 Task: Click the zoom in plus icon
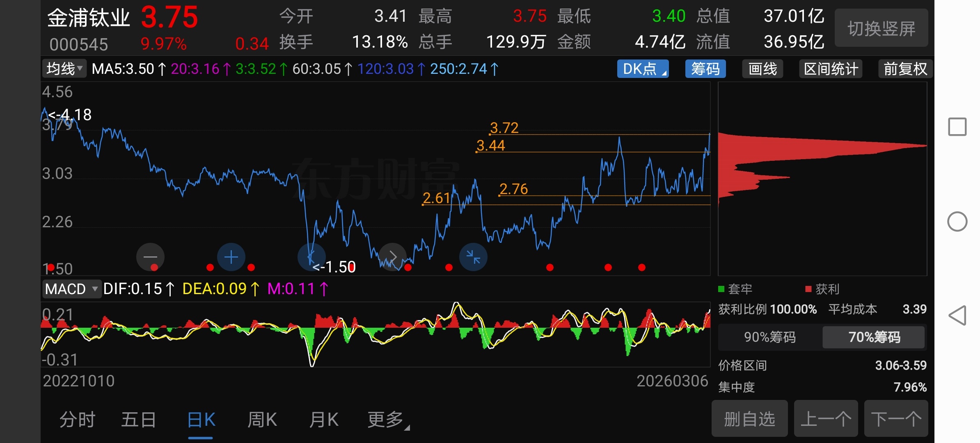pos(231,257)
